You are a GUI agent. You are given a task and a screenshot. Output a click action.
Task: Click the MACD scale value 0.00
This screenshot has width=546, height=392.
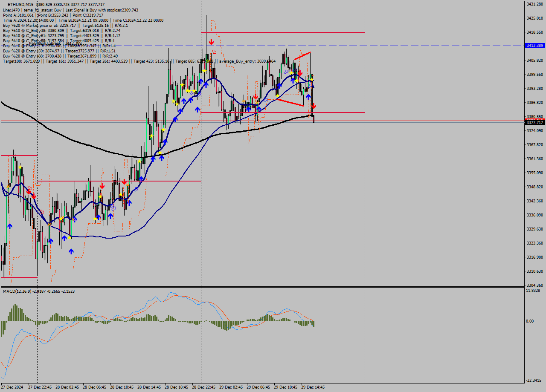coord(530,321)
